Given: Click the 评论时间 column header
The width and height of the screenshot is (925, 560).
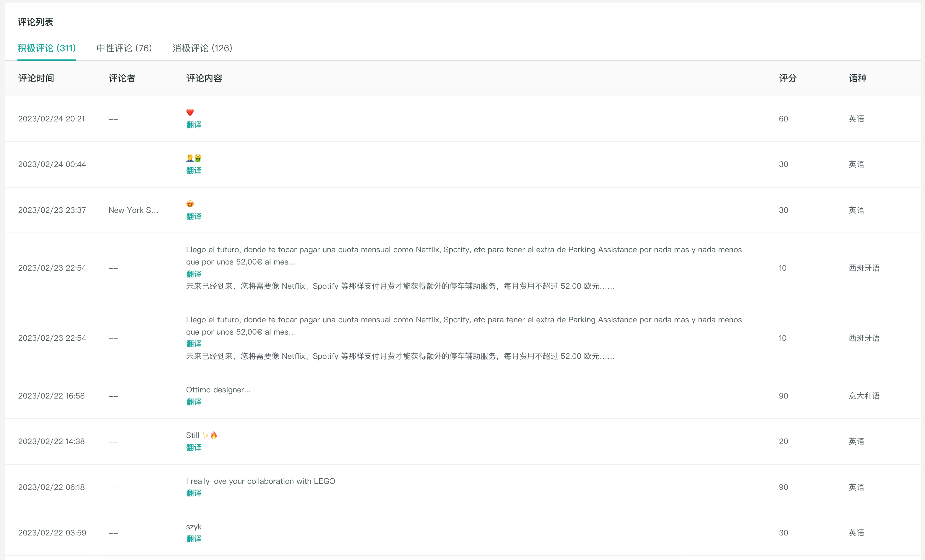Looking at the screenshot, I should coord(36,78).
